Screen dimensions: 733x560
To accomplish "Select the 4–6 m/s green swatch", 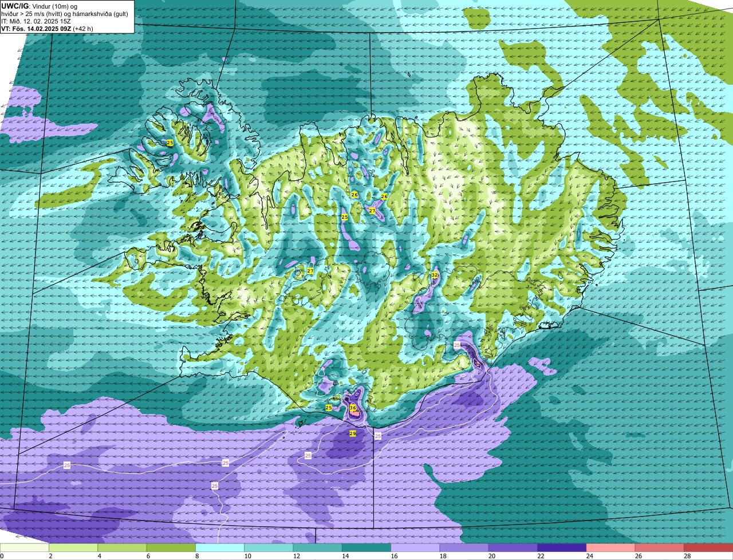I will pyautogui.click(x=122, y=548).
